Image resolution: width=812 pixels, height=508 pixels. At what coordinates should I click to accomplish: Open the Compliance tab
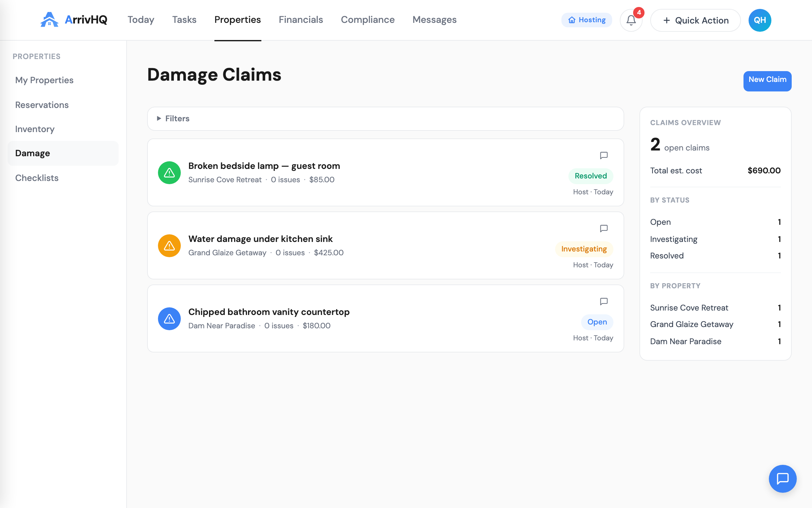tap(368, 20)
